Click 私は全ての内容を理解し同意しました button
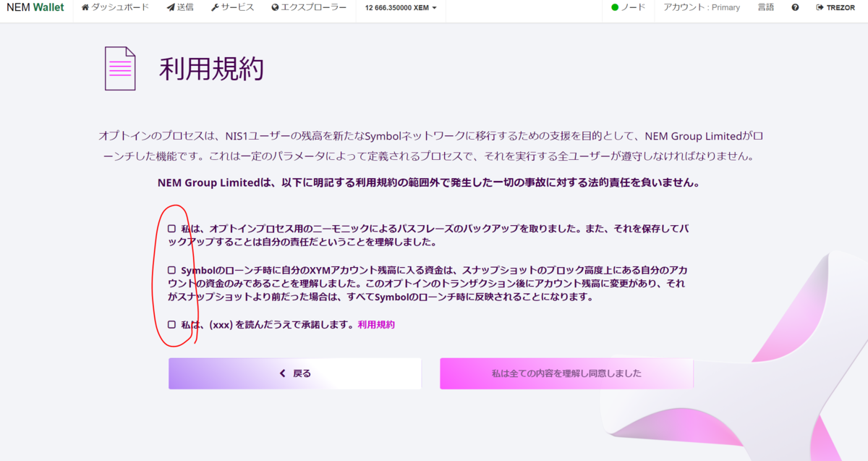 (566, 373)
